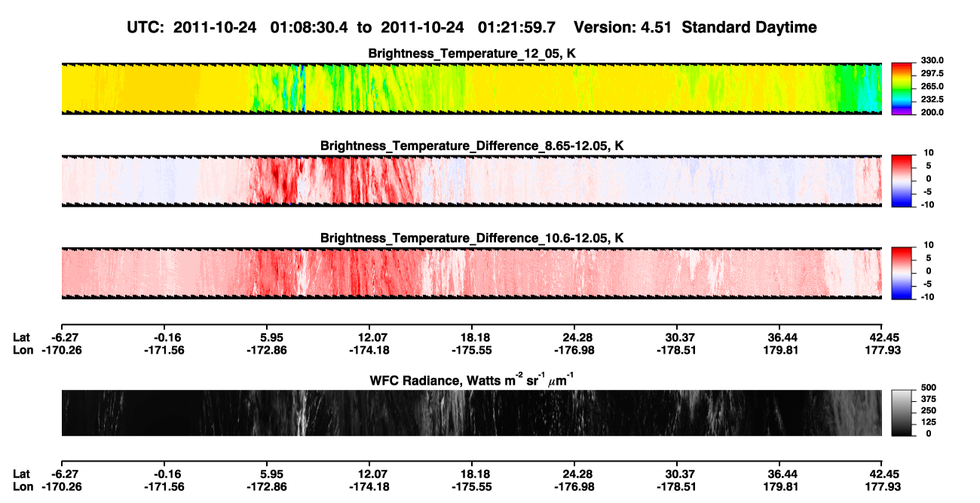Viewport: 980px width, 503px height.
Task: Click latitude '12.07' on the axis under 10.6-12.05 panel
Action: [x=369, y=336]
